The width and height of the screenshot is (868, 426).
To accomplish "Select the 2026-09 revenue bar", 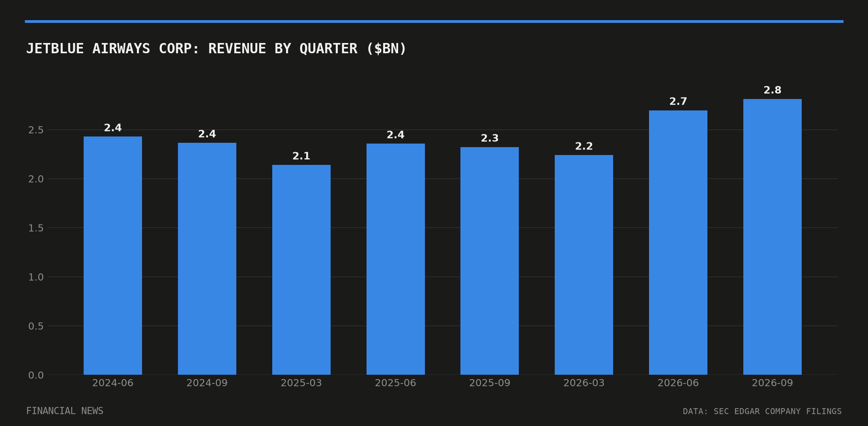I will tap(773, 237).
